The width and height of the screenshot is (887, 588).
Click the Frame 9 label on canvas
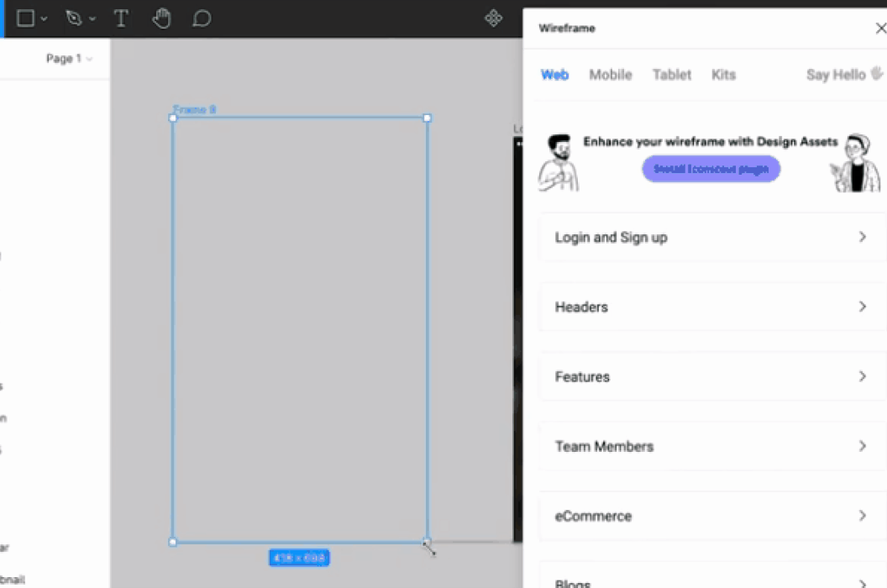194,109
